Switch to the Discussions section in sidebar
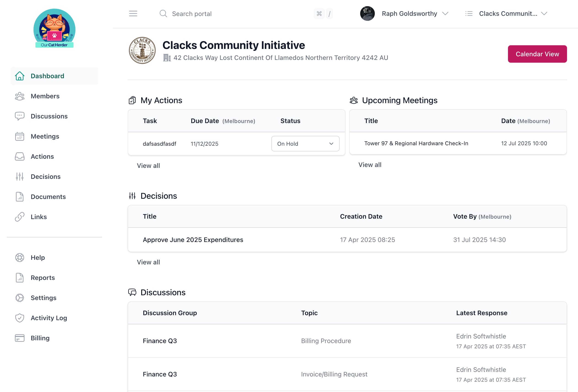Viewport: 578px width, 392px height. coord(20,116)
